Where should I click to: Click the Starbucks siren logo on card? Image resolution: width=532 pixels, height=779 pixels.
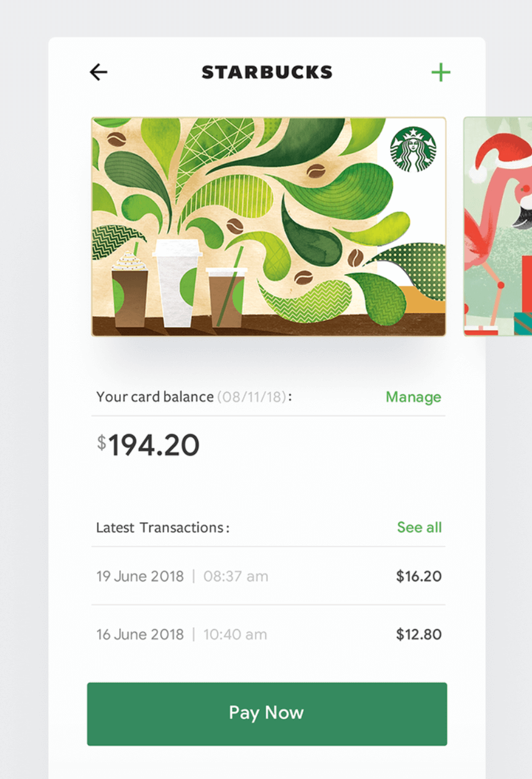(x=413, y=149)
